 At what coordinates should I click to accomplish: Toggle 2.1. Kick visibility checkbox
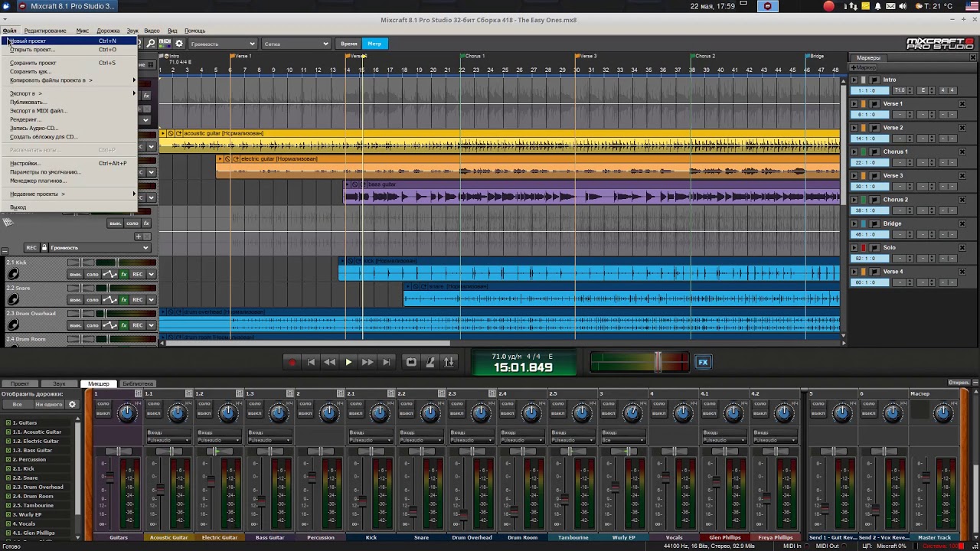tap(8, 468)
